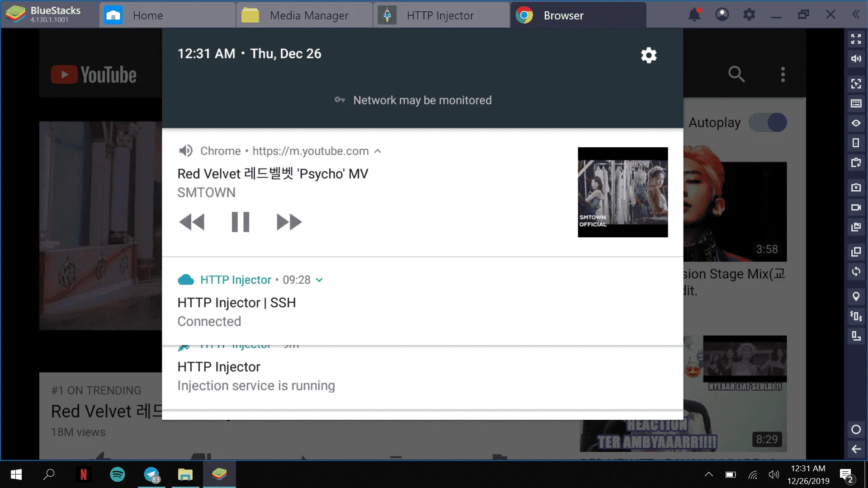Launch Netflix from taskbar
868x488 pixels.
point(83,474)
